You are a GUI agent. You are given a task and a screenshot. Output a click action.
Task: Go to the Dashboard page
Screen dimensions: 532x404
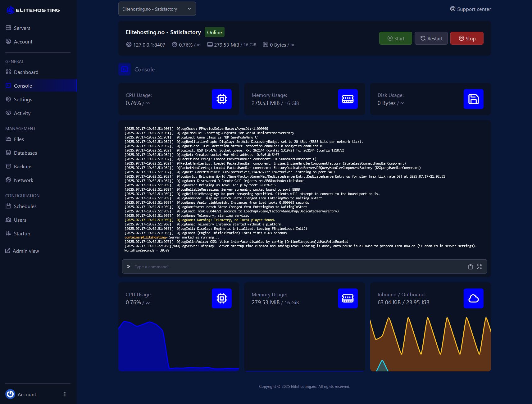pos(22,72)
